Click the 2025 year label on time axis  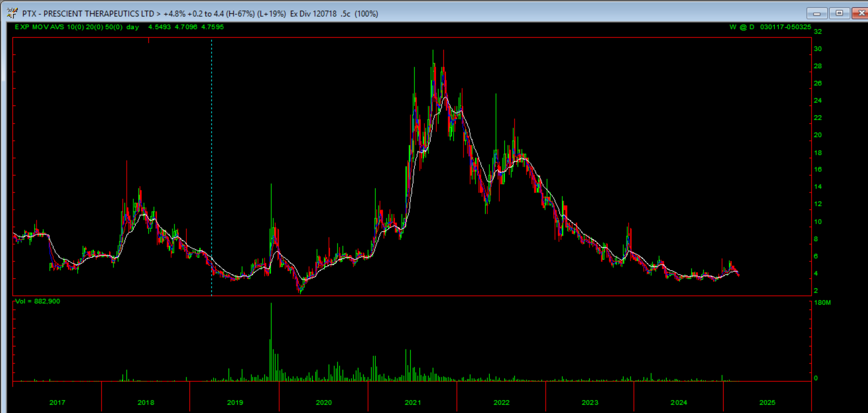click(767, 402)
